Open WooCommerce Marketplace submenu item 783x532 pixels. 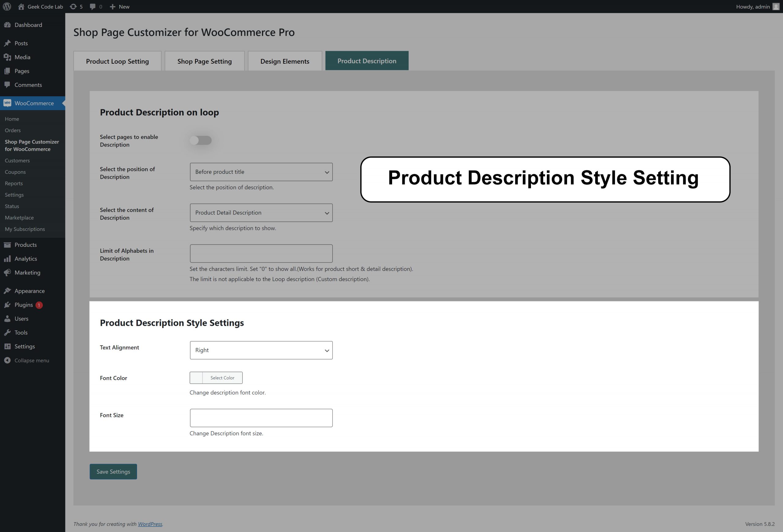[19, 218]
